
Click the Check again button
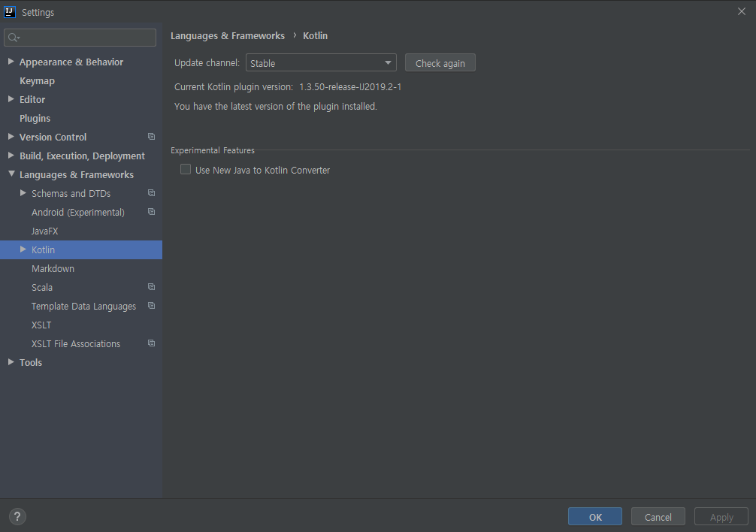click(440, 62)
